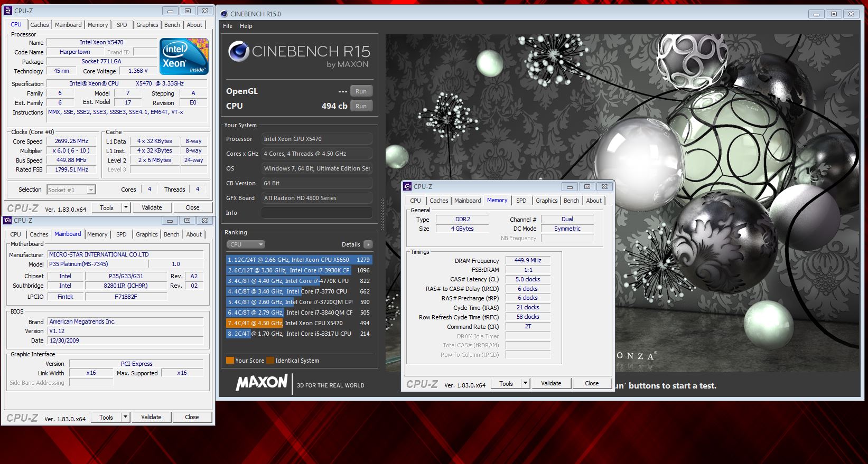Screen dimensions: 868x464
Task: Click Close button in Mainboard CPU-Z window
Action: (192, 417)
